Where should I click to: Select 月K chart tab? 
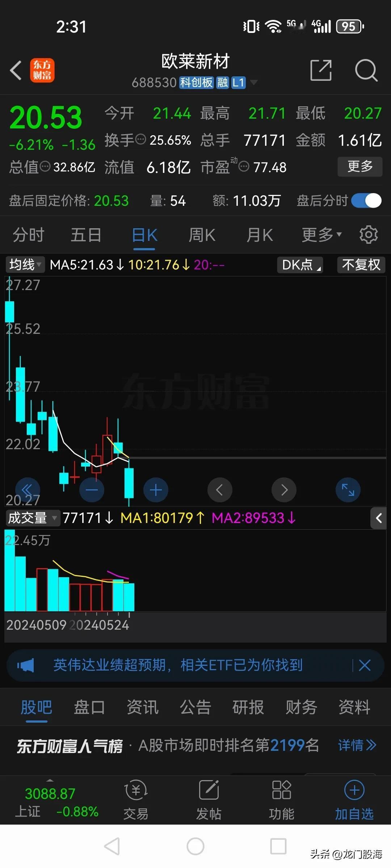pyautogui.click(x=260, y=235)
